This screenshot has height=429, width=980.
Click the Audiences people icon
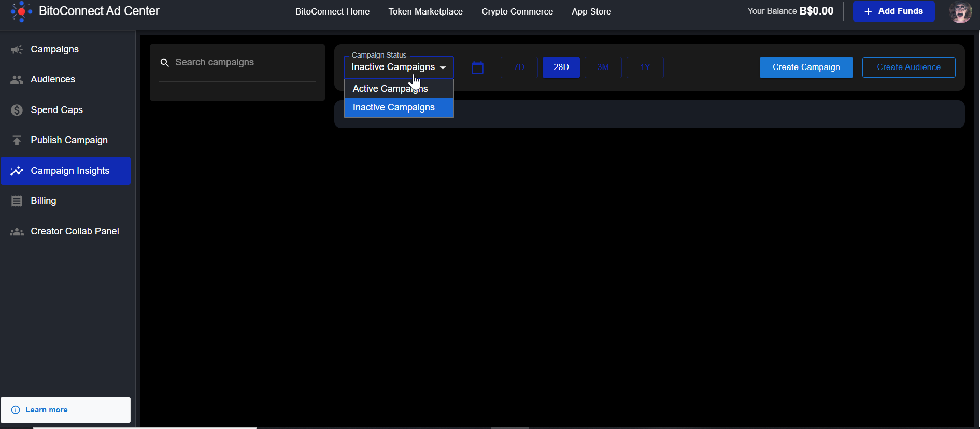[17, 79]
